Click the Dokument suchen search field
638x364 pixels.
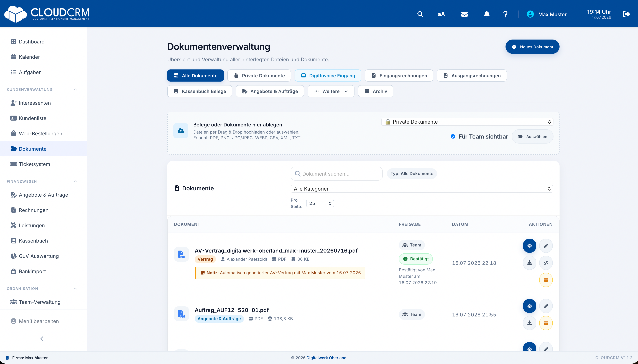coord(336,173)
